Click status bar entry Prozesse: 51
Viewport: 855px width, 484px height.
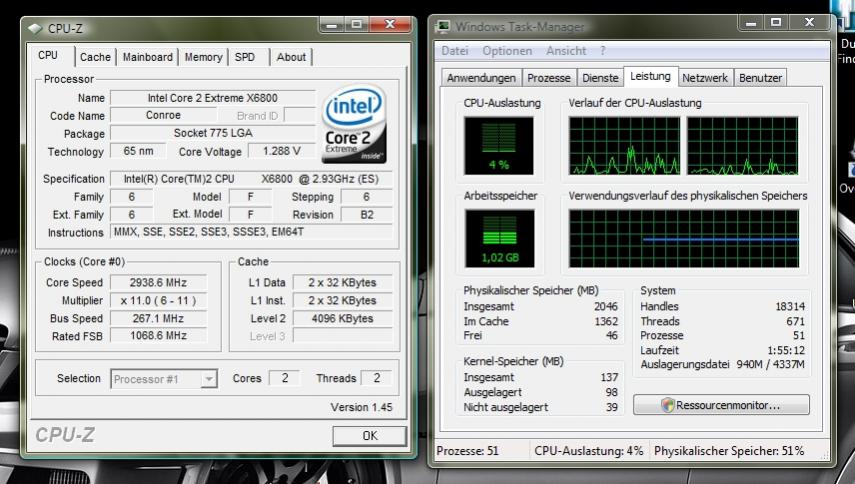tap(467, 451)
